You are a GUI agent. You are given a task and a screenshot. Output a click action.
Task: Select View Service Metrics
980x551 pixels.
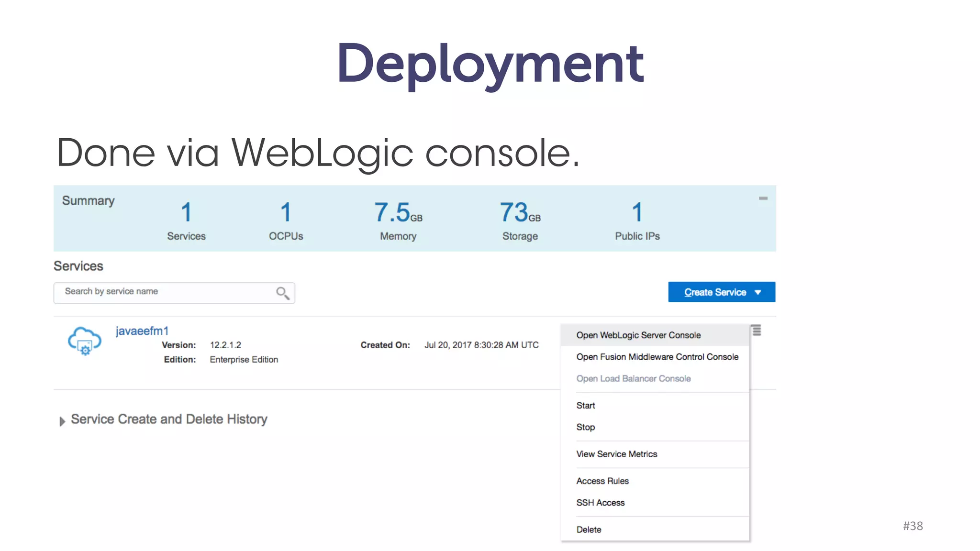click(616, 454)
